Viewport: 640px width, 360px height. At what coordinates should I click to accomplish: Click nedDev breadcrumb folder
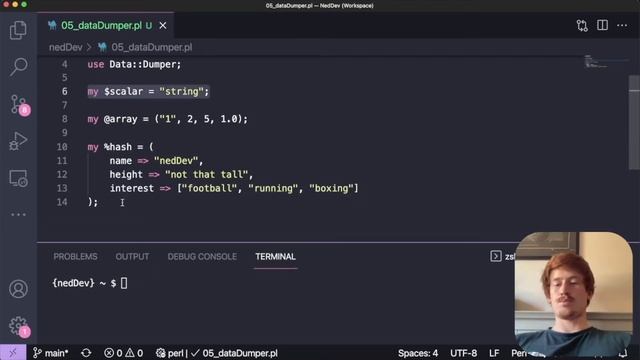click(x=66, y=47)
